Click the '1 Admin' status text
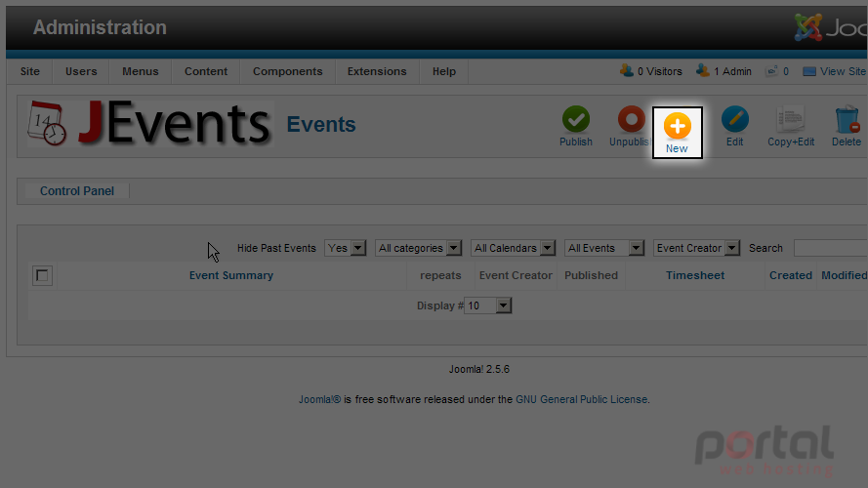Image resolution: width=868 pixels, height=488 pixels. pyautogui.click(x=732, y=71)
